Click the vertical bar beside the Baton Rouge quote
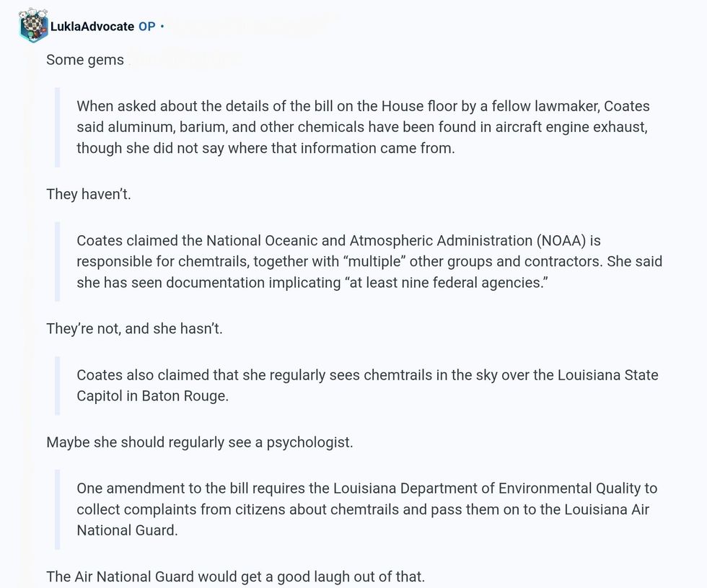 (x=58, y=385)
